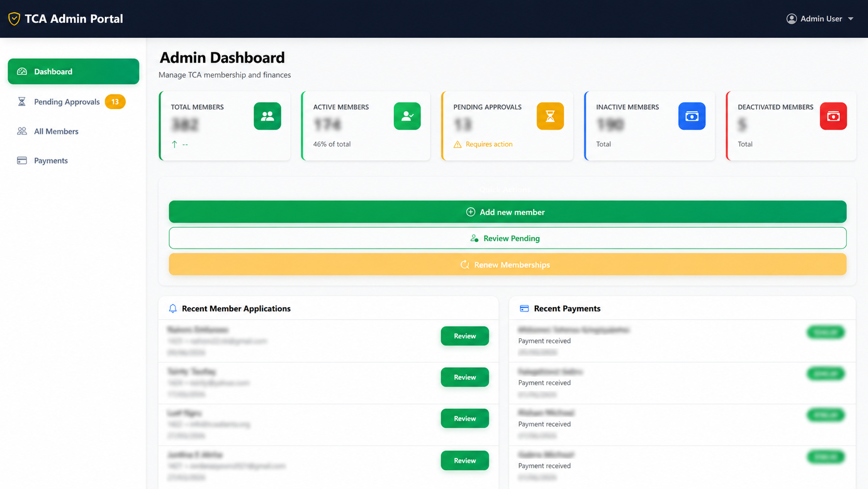This screenshot has width=868, height=489.
Task: Click the TCA shield logo icon
Action: tap(14, 19)
